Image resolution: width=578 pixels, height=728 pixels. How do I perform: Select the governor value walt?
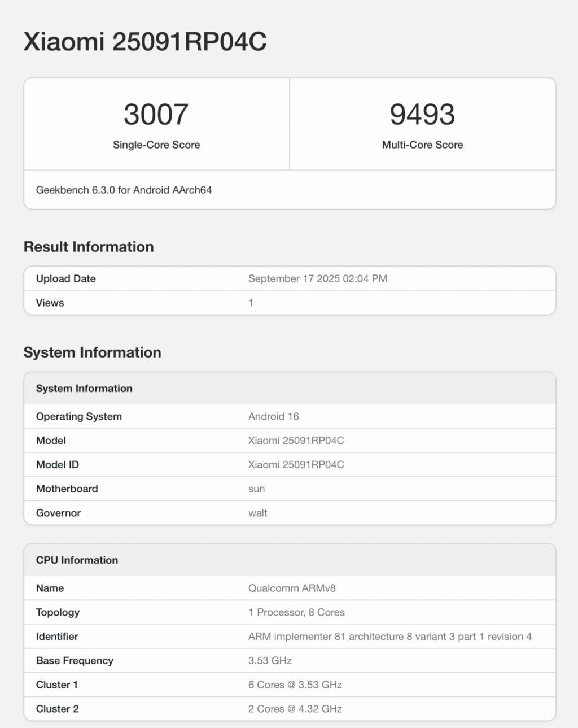coord(258,513)
